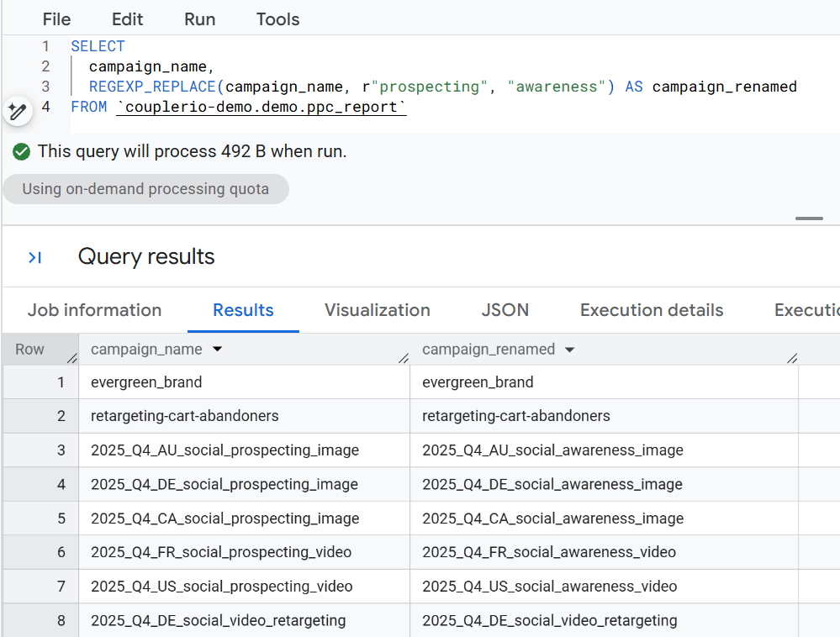Click the resize handle on campaign_name column header
This screenshot has height=637, width=840.
404,358
